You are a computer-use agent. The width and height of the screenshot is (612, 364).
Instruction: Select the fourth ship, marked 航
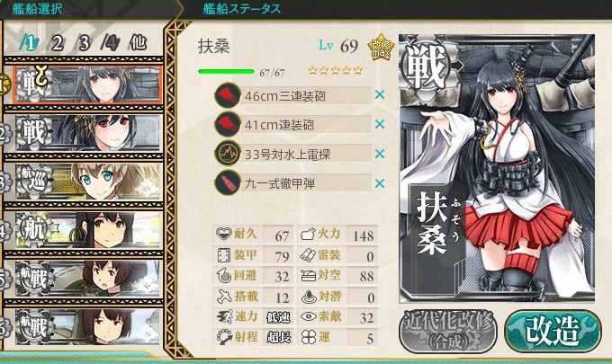pyautogui.click(x=88, y=230)
